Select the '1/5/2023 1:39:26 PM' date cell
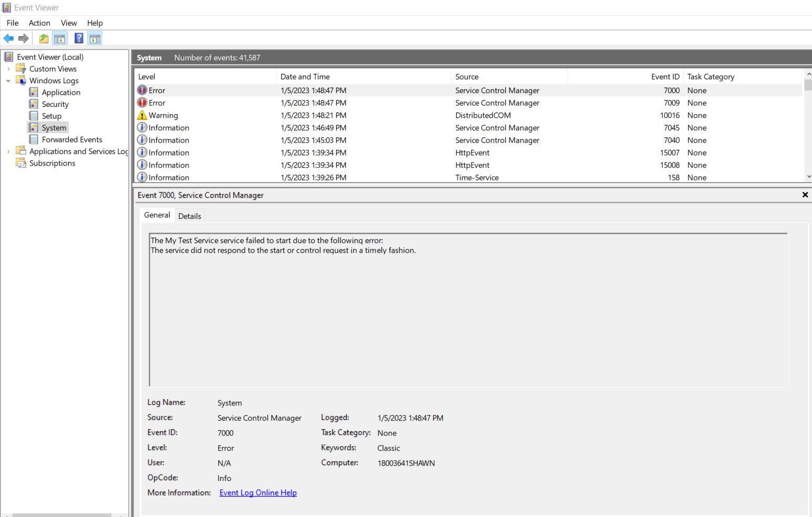Viewport: 812px width, 517px height. (x=313, y=178)
